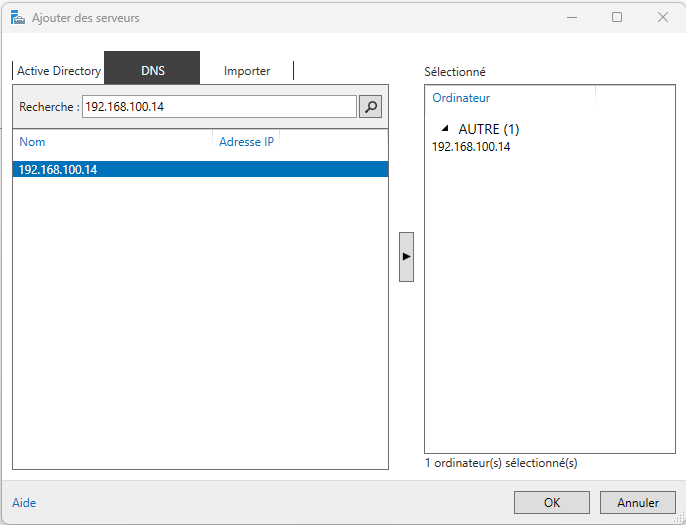Switch to the Active Directory tab
686x525 pixels.
click(59, 71)
